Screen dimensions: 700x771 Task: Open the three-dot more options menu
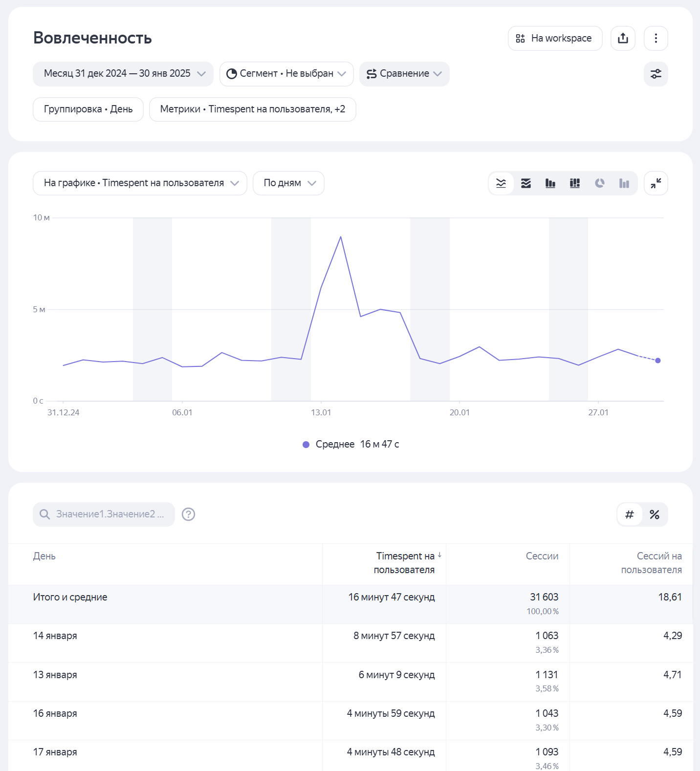click(x=656, y=38)
